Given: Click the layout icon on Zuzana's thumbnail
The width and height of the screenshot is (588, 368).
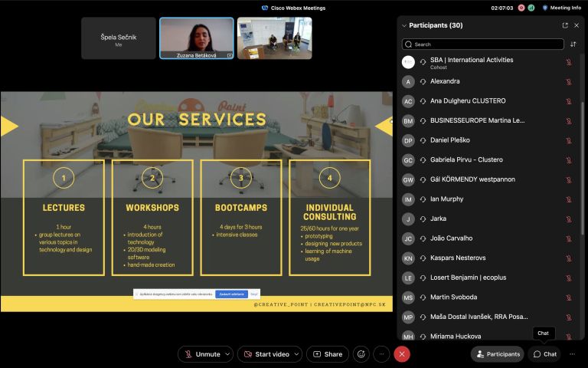Looking at the screenshot, I should pyautogui.click(x=230, y=55).
